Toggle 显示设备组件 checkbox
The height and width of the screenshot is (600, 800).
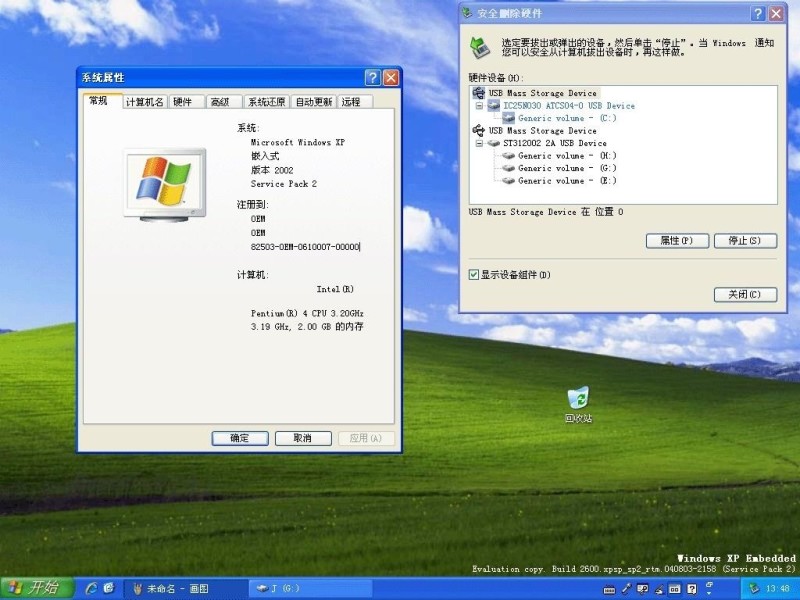coord(474,275)
